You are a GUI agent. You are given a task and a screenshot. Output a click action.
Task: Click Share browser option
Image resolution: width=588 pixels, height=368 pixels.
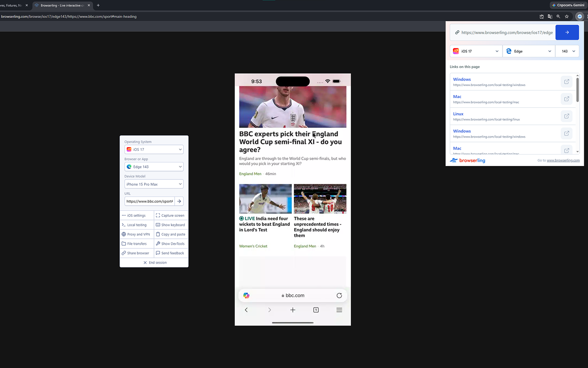point(137,253)
